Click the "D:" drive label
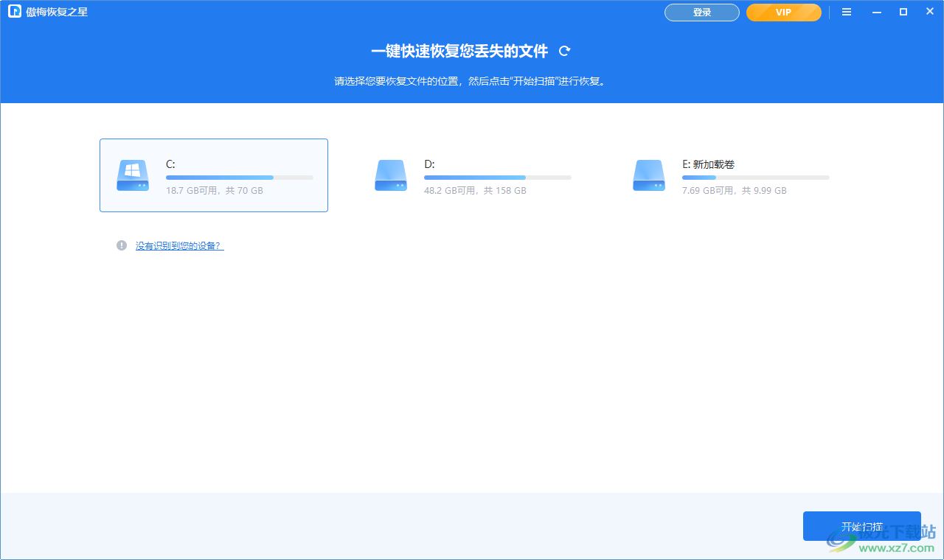Viewport: 944px width, 560px height. (429, 164)
